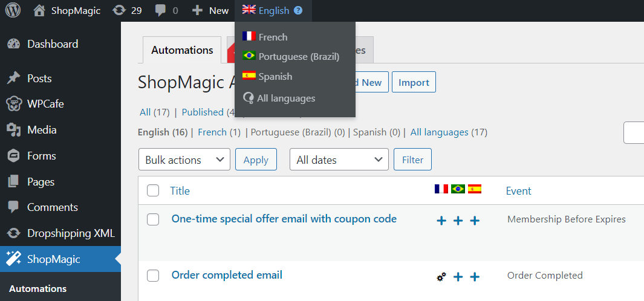Click the Apply bulk action button
644x301 pixels.
[256, 160]
